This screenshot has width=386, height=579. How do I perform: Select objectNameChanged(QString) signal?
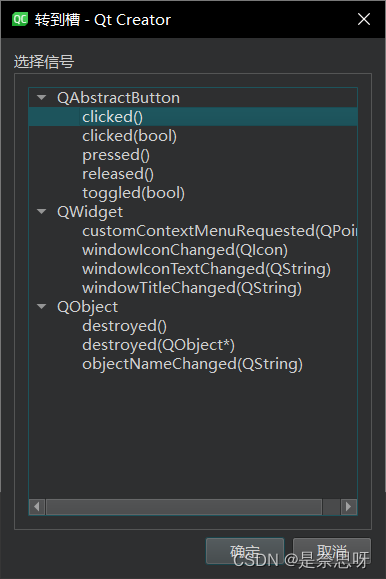[x=192, y=364]
